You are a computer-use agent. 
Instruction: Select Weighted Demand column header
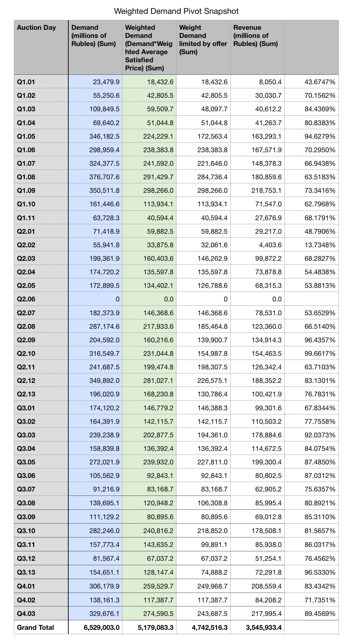click(x=149, y=47)
